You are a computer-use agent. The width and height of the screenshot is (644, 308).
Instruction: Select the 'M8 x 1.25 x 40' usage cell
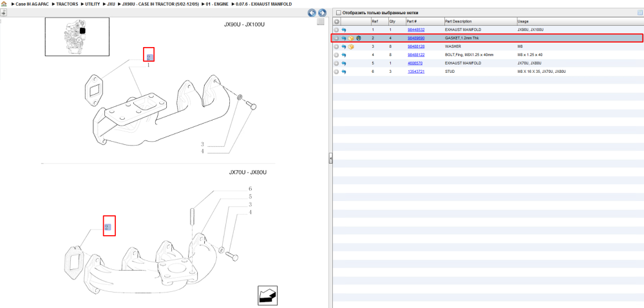click(530, 55)
